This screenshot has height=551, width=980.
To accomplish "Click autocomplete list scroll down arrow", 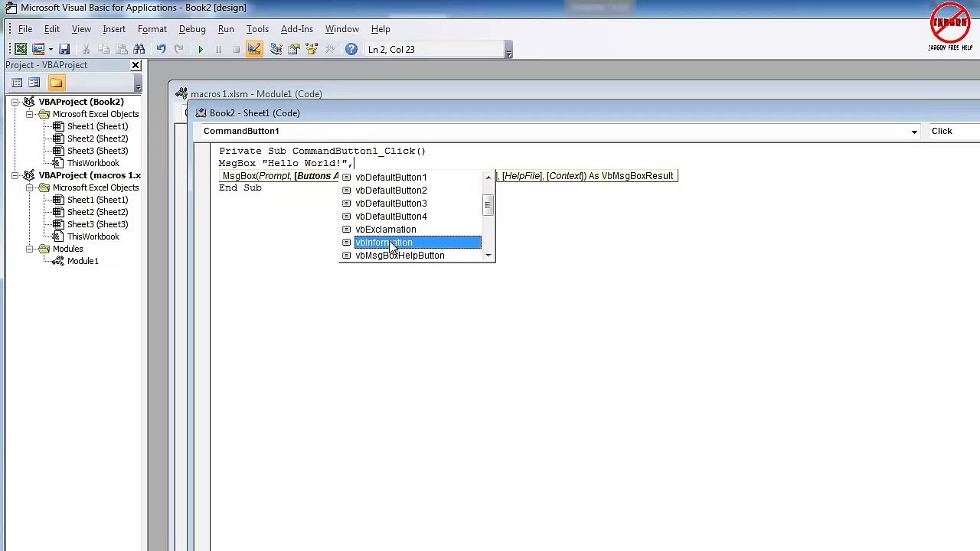I will [488, 256].
